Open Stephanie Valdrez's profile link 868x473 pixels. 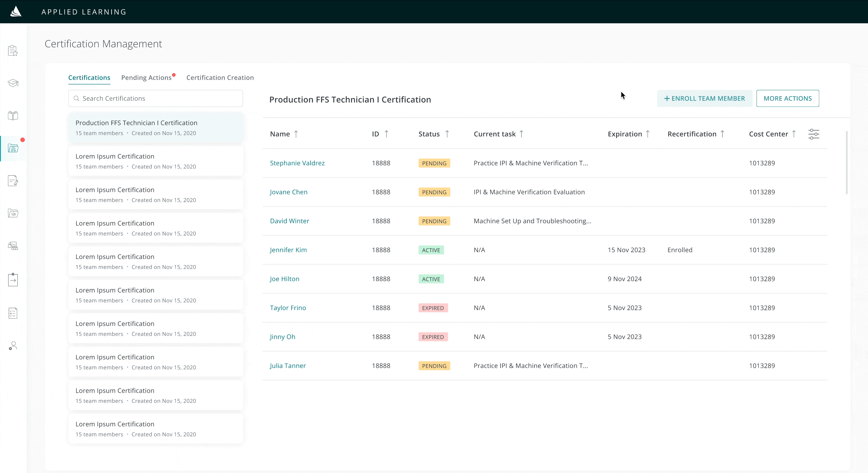coord(297,163)
